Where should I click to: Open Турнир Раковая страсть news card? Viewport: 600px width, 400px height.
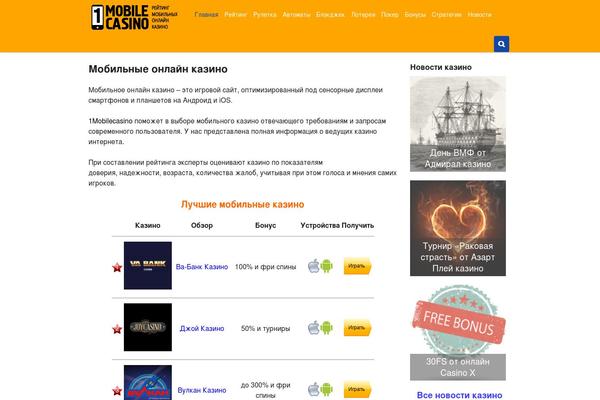click(x=458, y=228)
